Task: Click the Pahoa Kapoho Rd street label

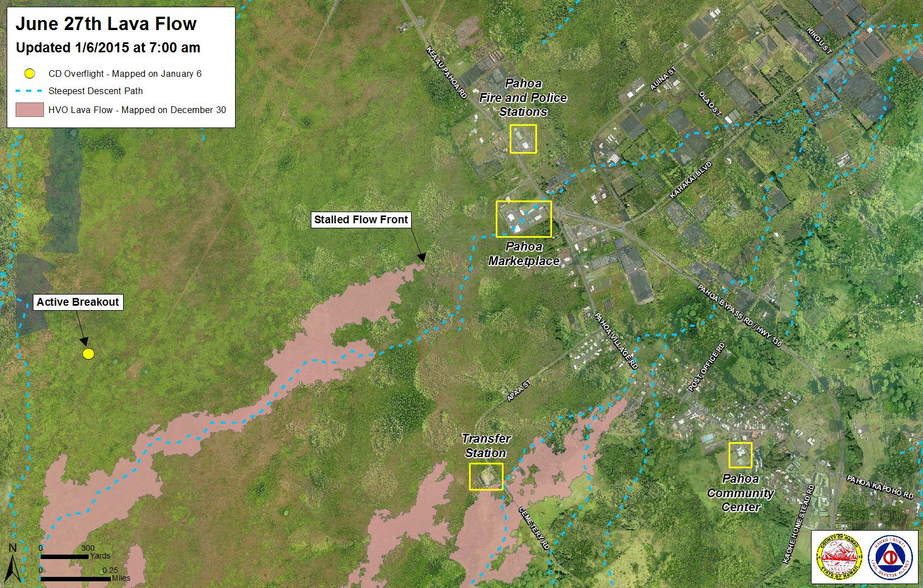Action: point(880,486)
